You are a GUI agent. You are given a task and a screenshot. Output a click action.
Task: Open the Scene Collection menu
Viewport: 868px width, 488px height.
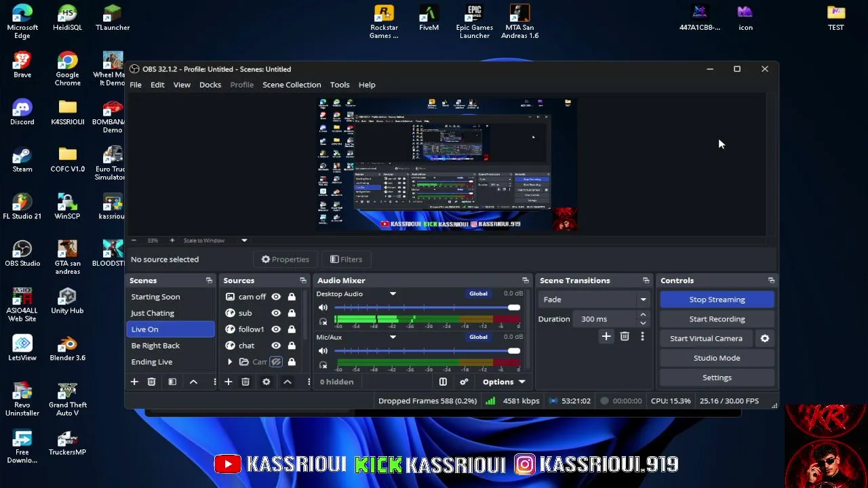292,85
